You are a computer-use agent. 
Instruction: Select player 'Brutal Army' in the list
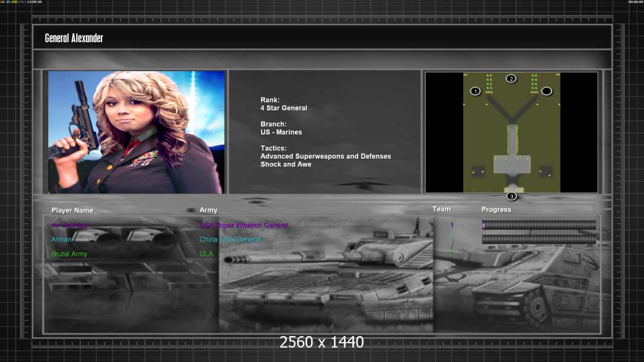tap(69, 254)
